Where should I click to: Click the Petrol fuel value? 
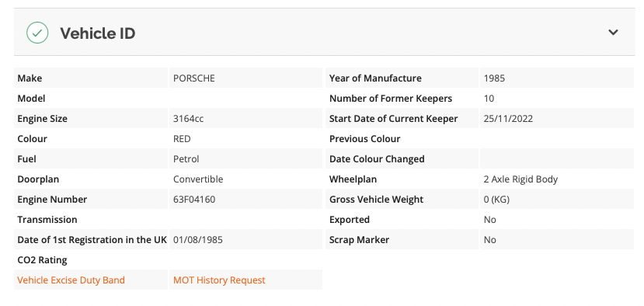coord(186,159)
